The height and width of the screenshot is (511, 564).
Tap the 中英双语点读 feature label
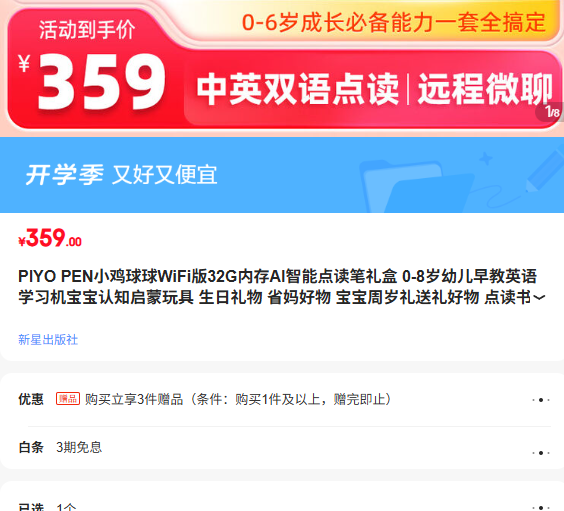[297, 89]
